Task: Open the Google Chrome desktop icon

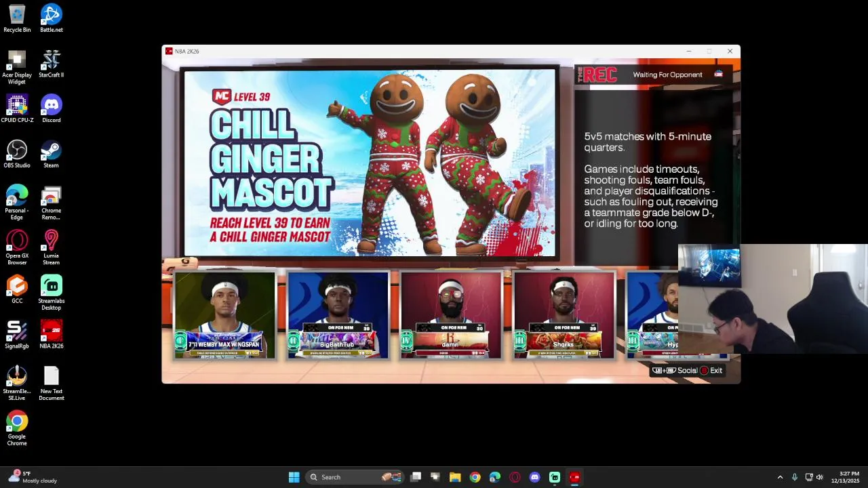Action: [x=17, y=429]
